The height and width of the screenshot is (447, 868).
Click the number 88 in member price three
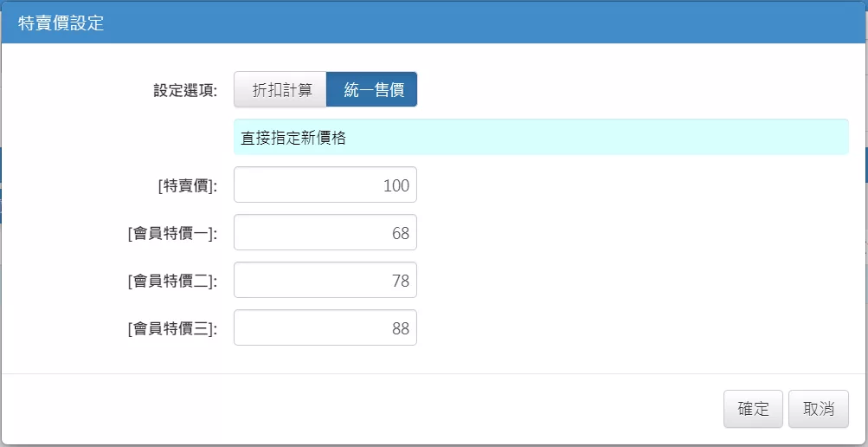400,328
